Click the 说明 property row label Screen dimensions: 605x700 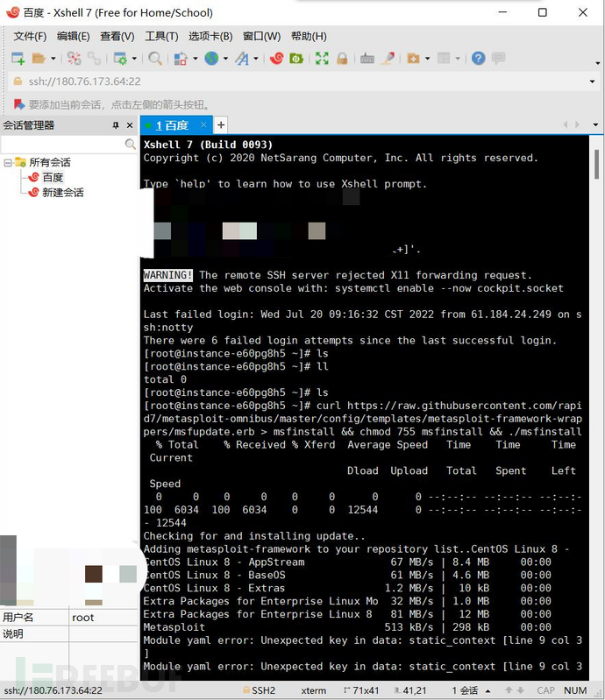pyautogui.click(x=13, y=634)
